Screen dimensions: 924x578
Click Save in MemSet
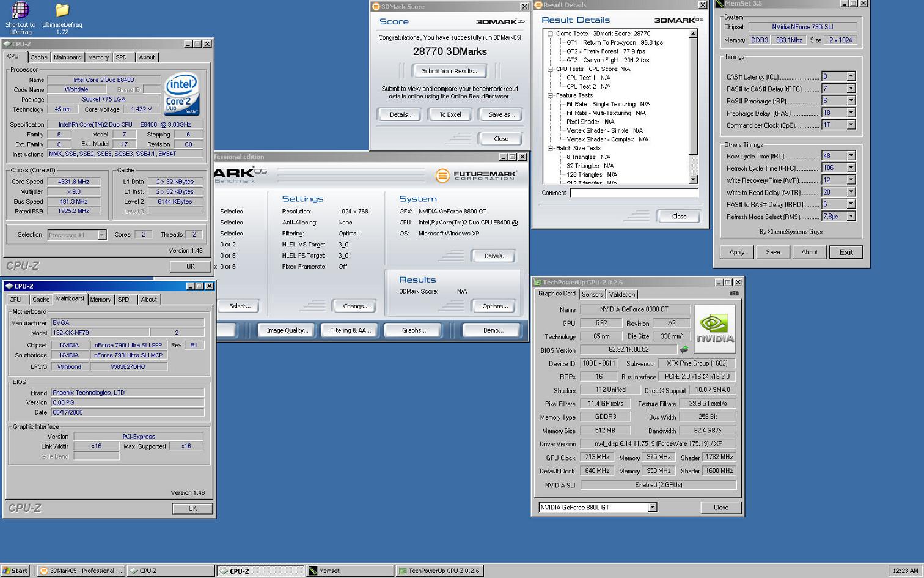tap(773, 252)
